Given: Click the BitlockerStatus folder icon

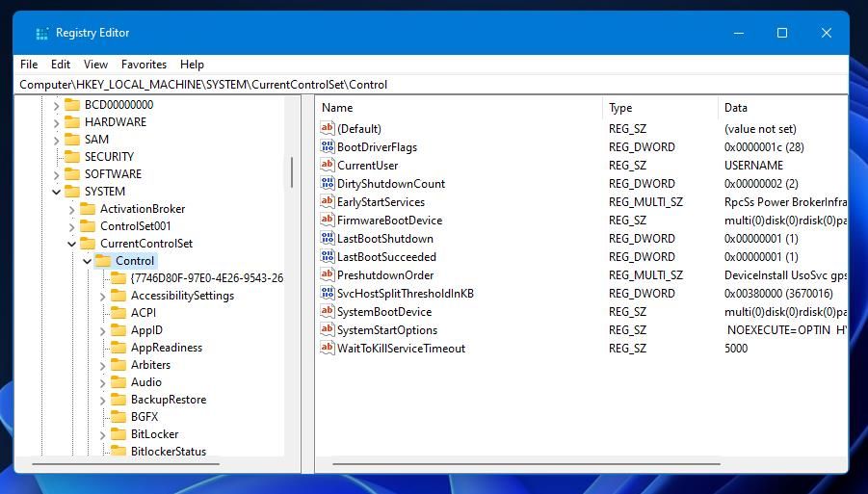Looking at the screenshot, I should pyautogui.click(x=118, y=452).
